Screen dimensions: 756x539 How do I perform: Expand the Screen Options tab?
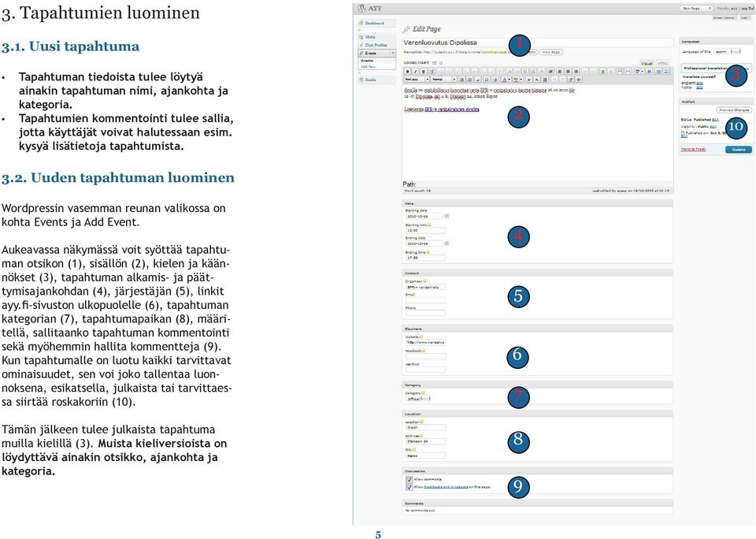coord(724,18)
